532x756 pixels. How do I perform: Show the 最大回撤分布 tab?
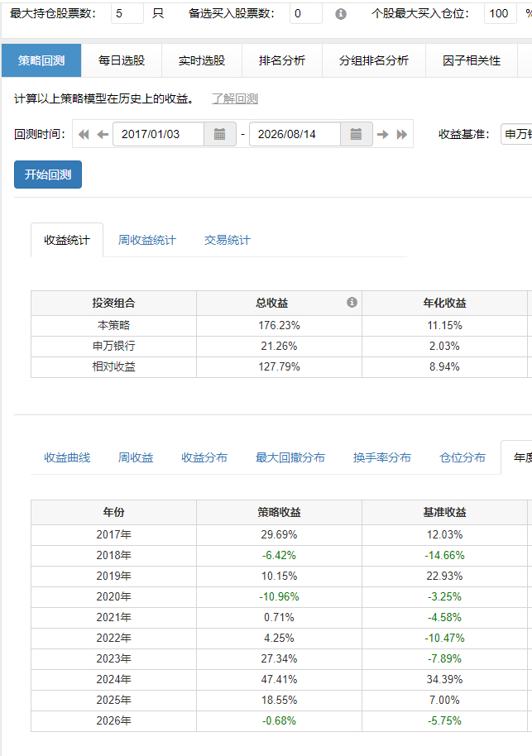[290, 457]
